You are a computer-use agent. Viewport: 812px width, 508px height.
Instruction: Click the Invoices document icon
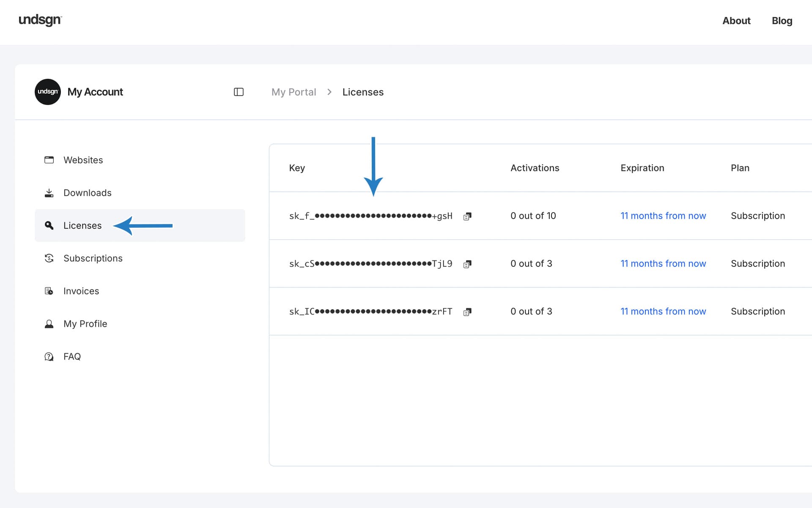[x=49, y=291]
